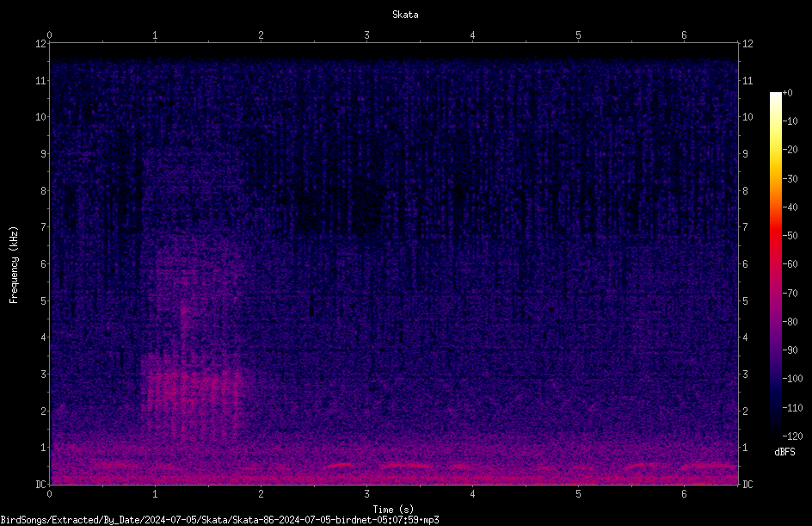Click the "-90" color scale label
This screenshot has height=526, width=812.
790,350
